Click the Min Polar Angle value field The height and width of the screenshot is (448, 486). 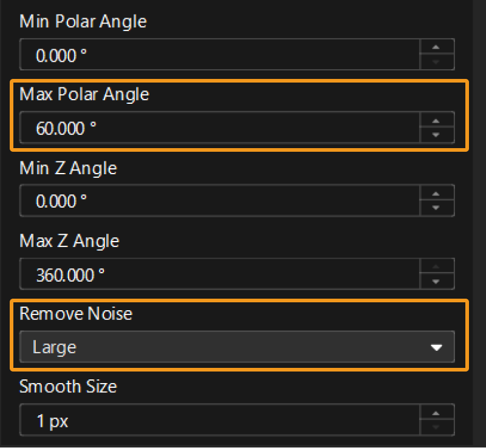(219, 55)
